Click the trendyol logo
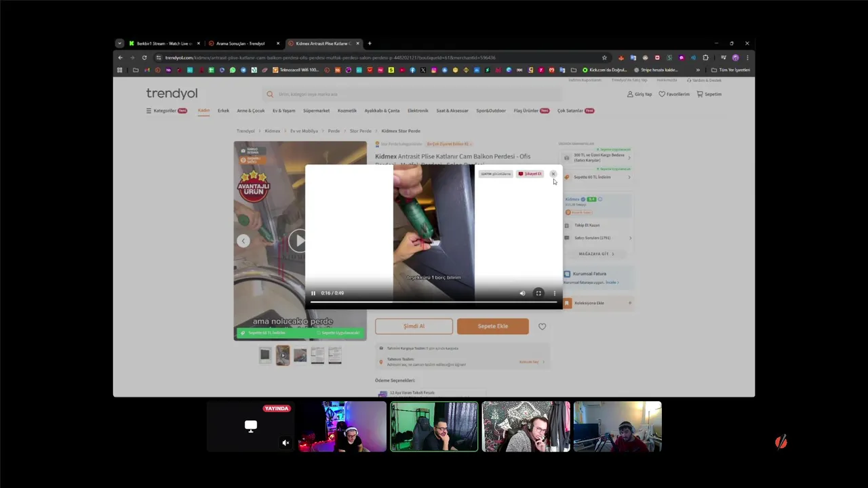This screenshot has height=488, width=868. [x=172, y=94]
